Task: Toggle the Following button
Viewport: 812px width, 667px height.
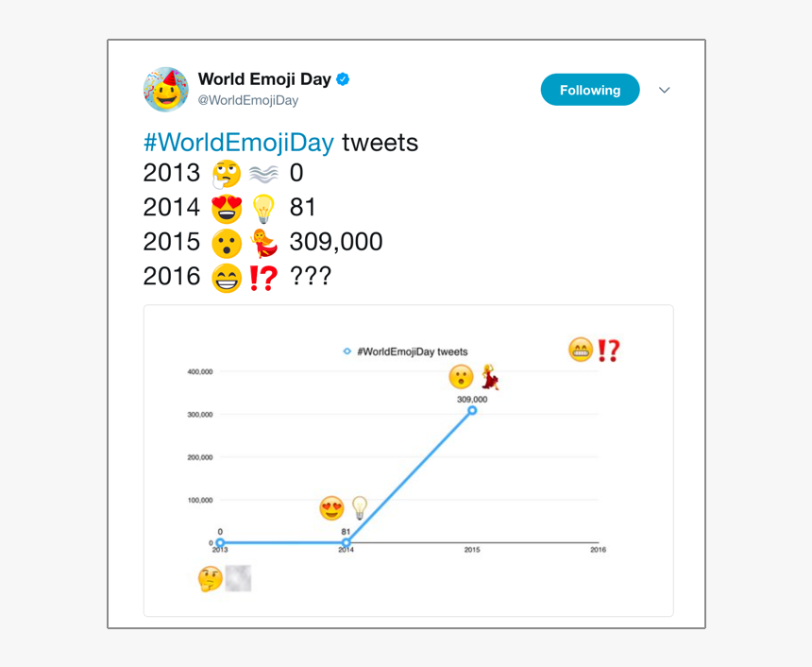Action: point(590,90)
